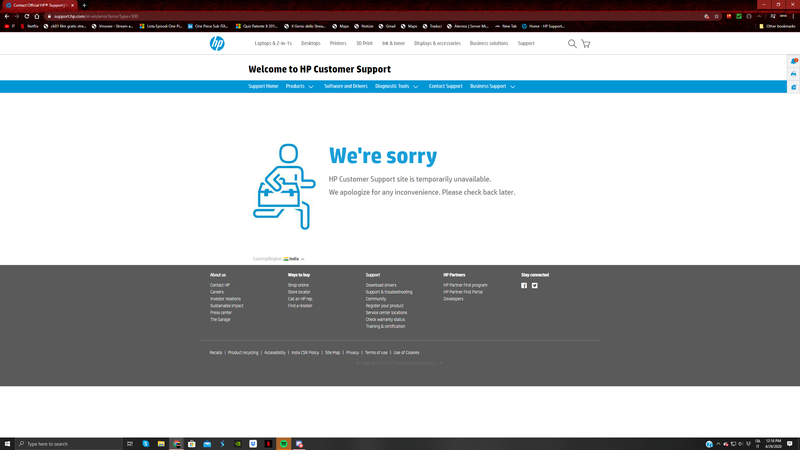
Task: Open Task View on taskbar
Action: (130, 444)
